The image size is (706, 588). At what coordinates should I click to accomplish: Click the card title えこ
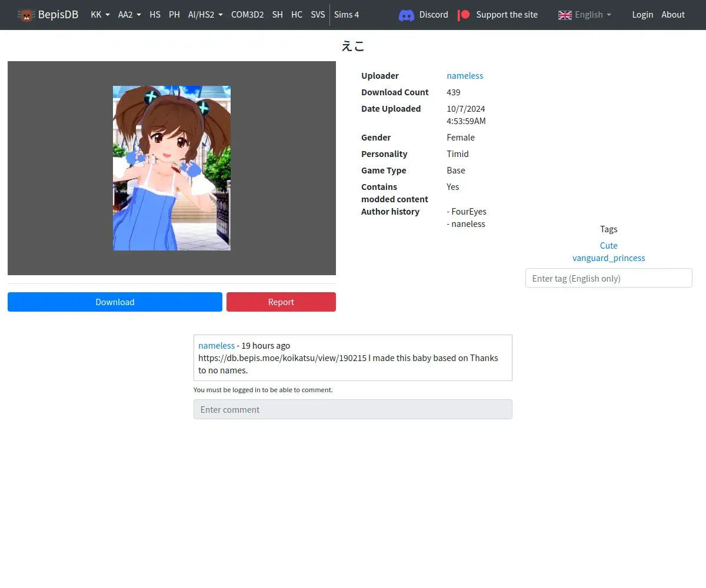(353, 46)
